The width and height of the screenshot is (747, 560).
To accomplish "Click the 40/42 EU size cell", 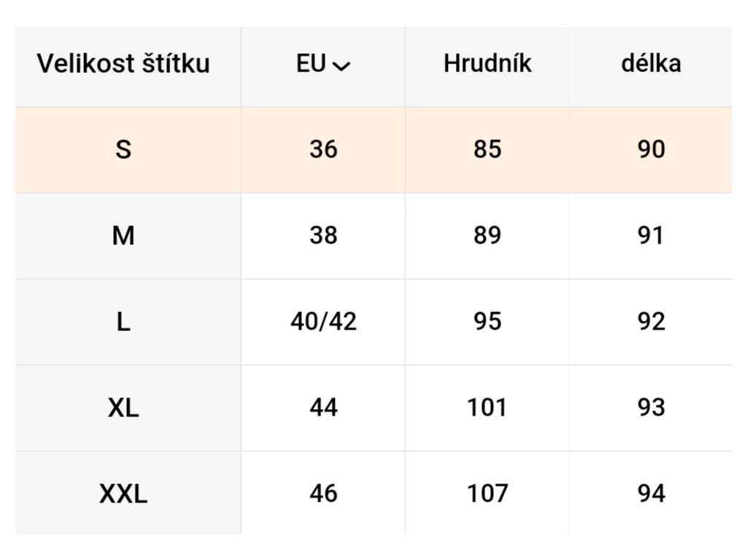I will tap(323, 322).
